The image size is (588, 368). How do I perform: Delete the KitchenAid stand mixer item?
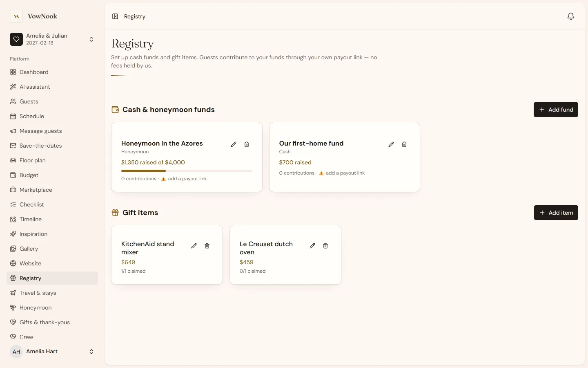[207, 246]
